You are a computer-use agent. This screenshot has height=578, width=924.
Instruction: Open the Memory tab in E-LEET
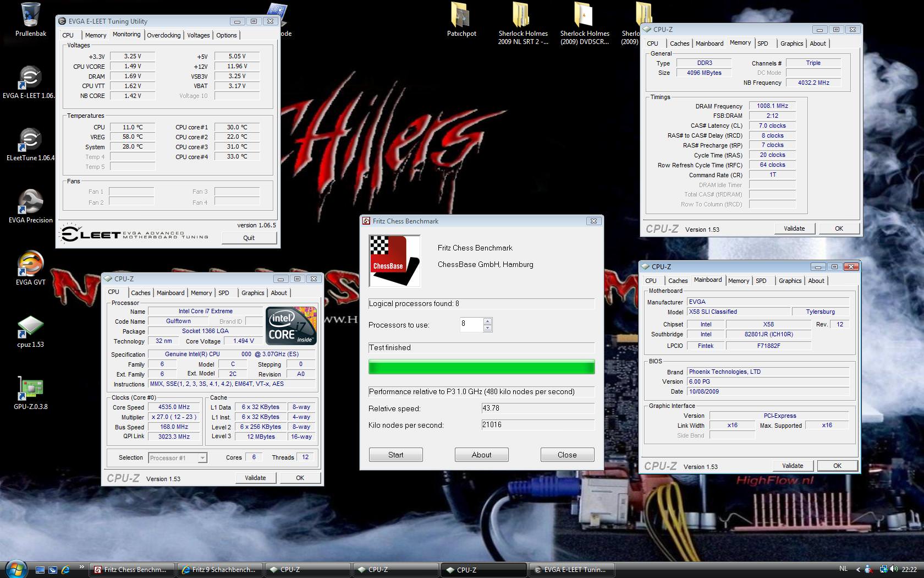95,35
